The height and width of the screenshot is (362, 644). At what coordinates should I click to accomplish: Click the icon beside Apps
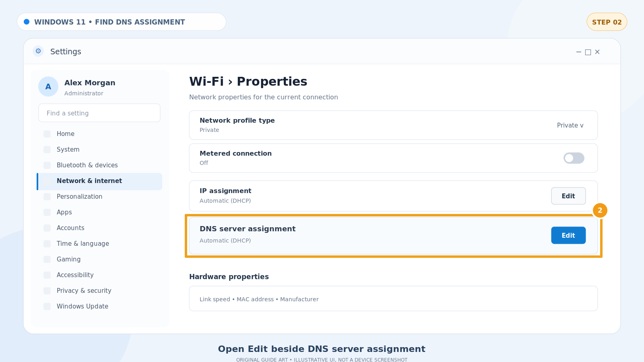click(47, 212)
